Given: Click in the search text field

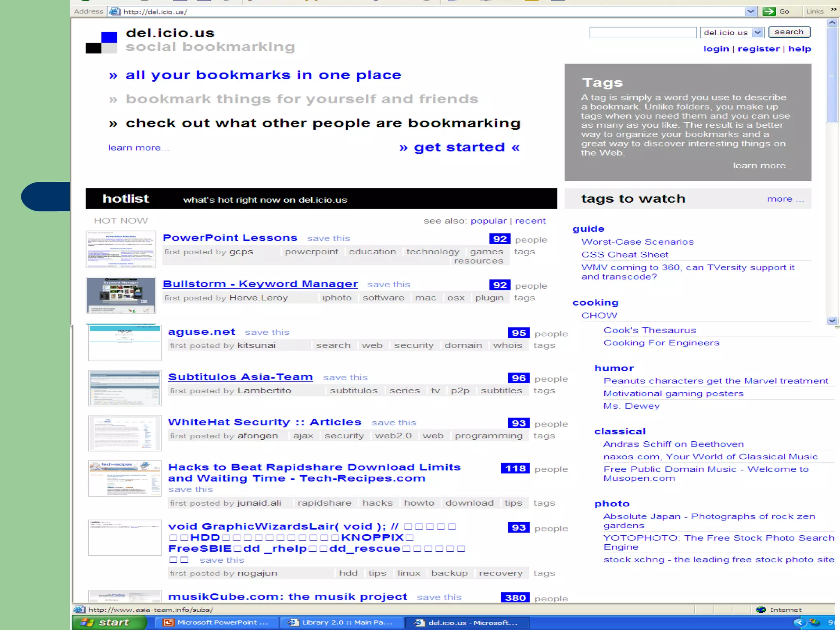Looking at the screenshot, I should (643, 32).
